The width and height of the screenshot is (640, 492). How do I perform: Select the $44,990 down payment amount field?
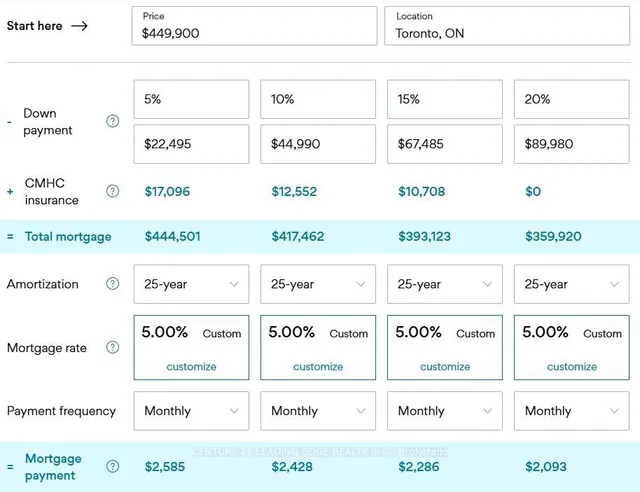pyautogui.click(x=318, y=144)
